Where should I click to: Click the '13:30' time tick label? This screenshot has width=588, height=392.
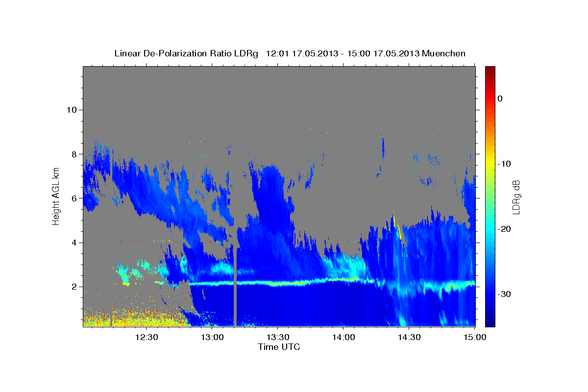tap(277, 337)
